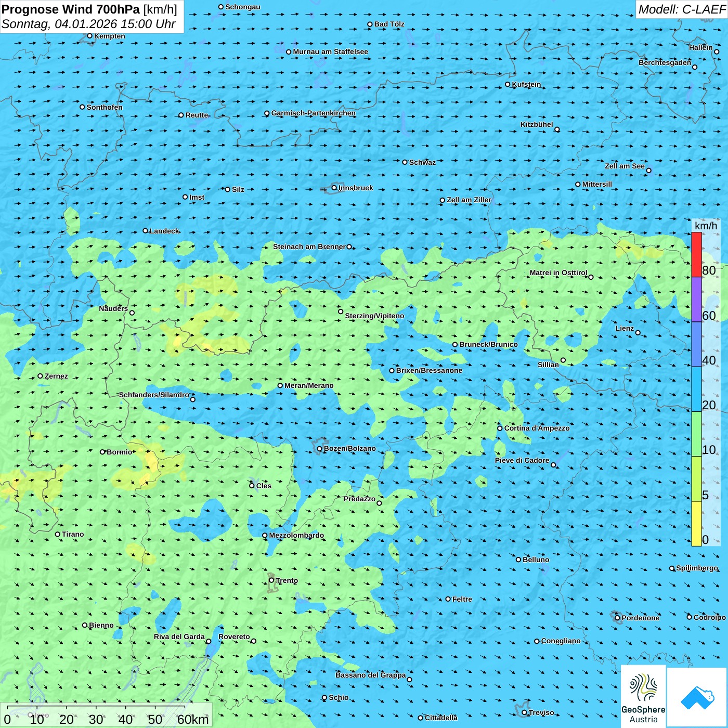The image size is (728, 728).
Task: Click the Predazzo label
Action: click(359, 499)
